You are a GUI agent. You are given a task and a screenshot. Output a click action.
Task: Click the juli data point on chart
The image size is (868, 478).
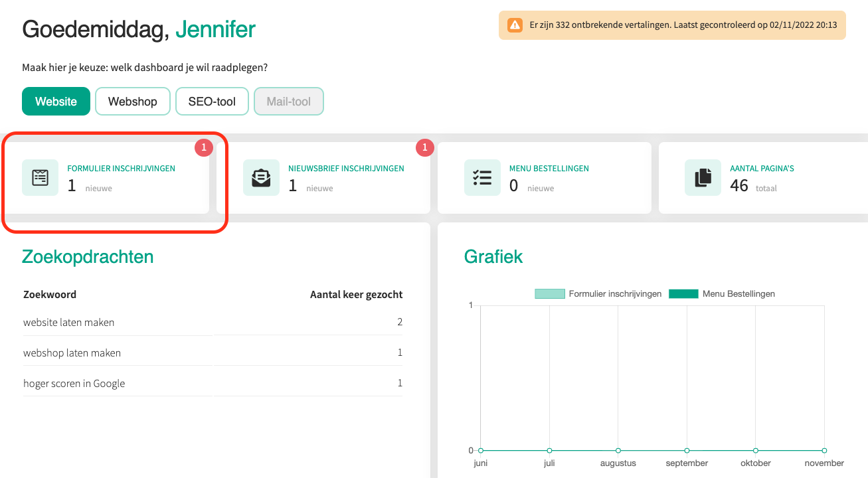pyautogui.click(x=549, y=451)
